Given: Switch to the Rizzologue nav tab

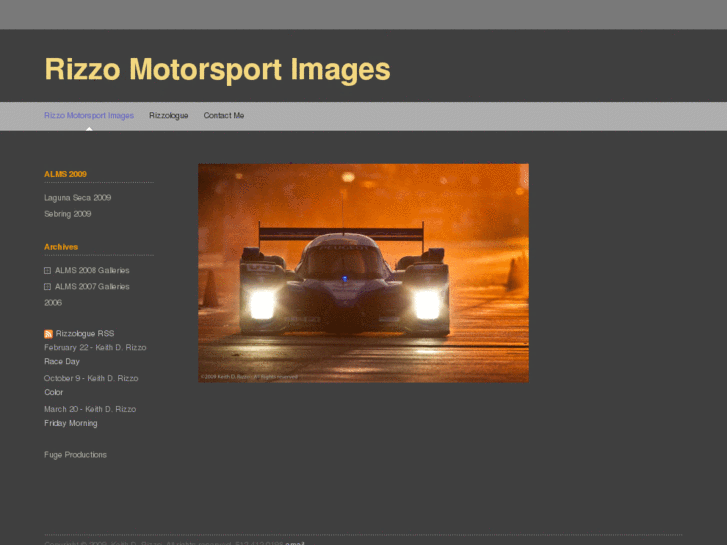Looking at the screenshot, I should coord(168,116).
